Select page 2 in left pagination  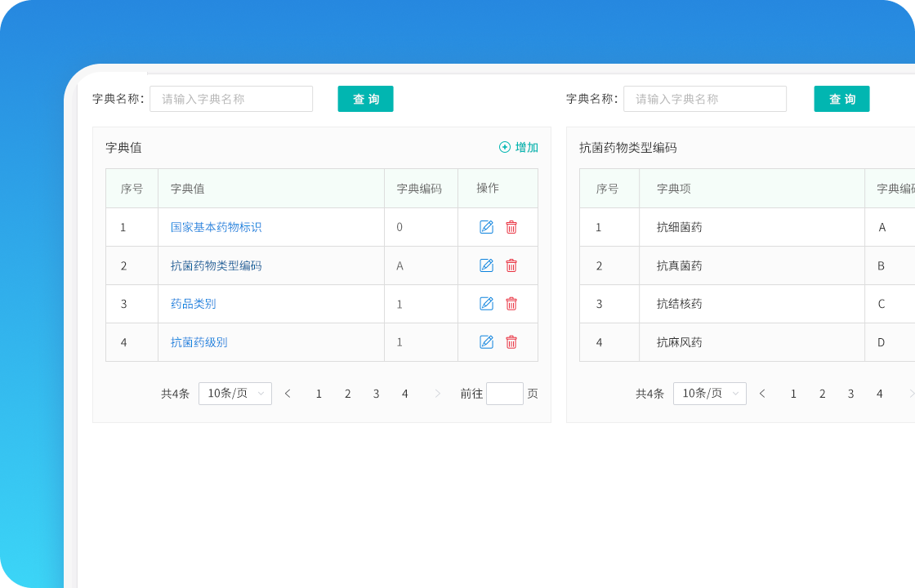[x=348, y=394]
